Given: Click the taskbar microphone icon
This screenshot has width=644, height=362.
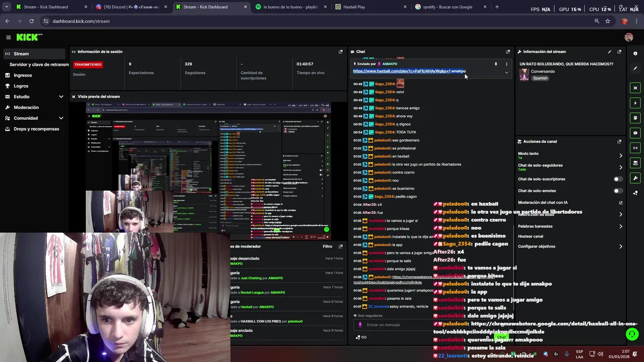Looking at the screenshot, I should pos(567,354).
